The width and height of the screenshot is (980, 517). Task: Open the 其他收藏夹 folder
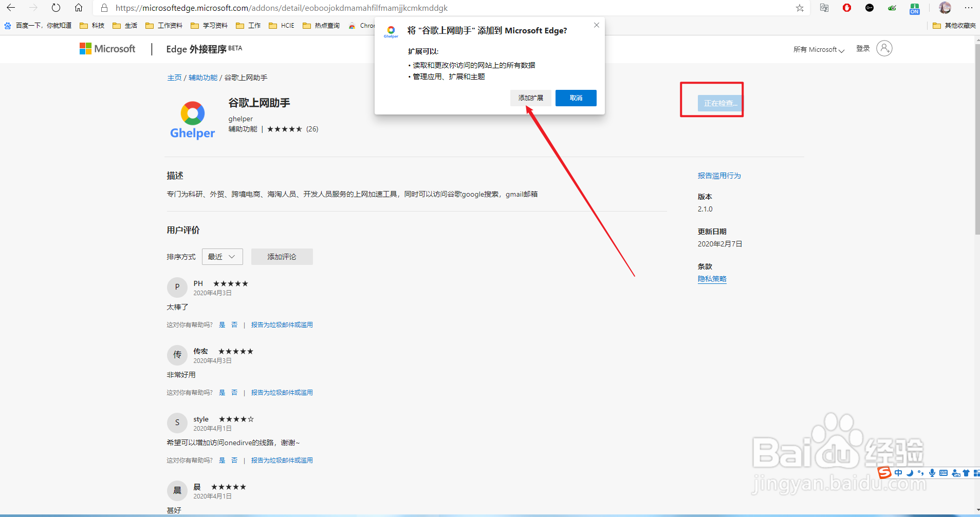954,25
